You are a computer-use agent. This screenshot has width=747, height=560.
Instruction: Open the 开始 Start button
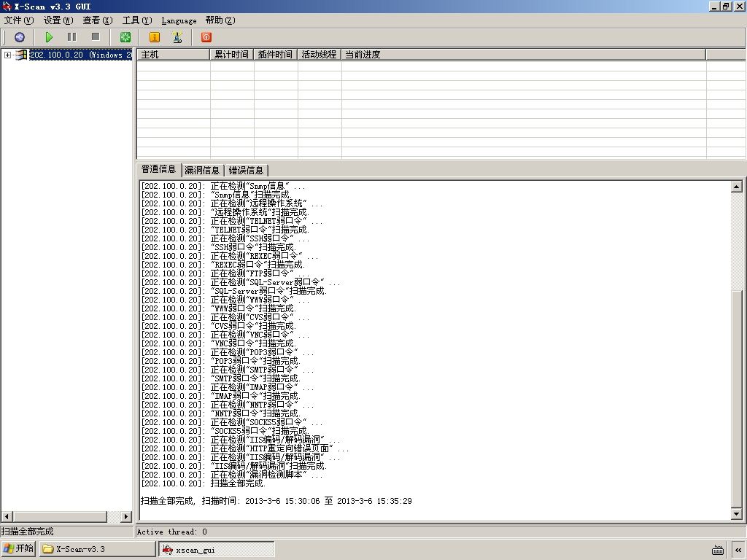(x=18, y=548)
